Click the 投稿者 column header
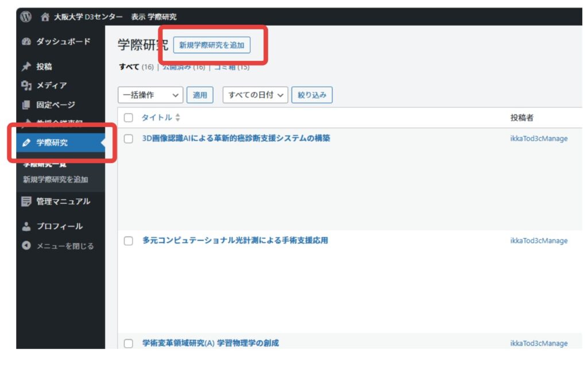This screenshot has height=368, width=588. tap(521, 118)
